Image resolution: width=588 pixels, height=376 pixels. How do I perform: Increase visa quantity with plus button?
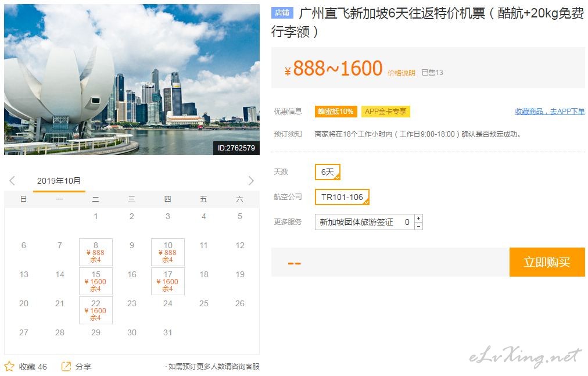point(418,218)
